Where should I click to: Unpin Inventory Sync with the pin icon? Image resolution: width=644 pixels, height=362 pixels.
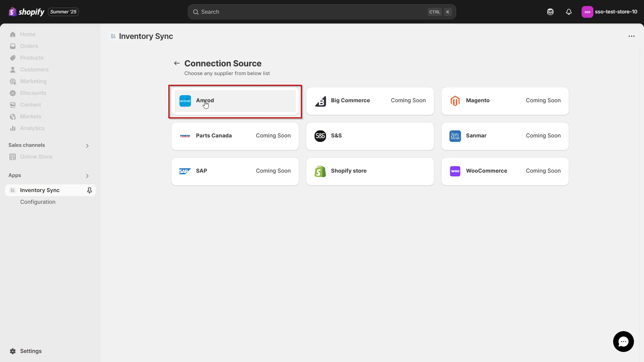click(x=89, y=190)
